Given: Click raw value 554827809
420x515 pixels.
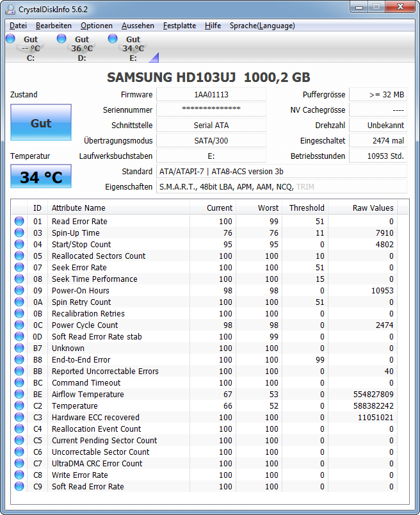Looking at the screenshot, I should (x=373, y=394).
